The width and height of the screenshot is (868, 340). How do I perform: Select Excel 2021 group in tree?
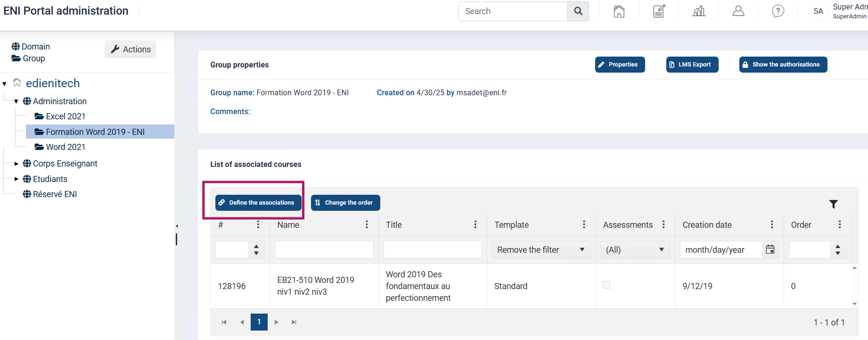[x=66, y=116]
